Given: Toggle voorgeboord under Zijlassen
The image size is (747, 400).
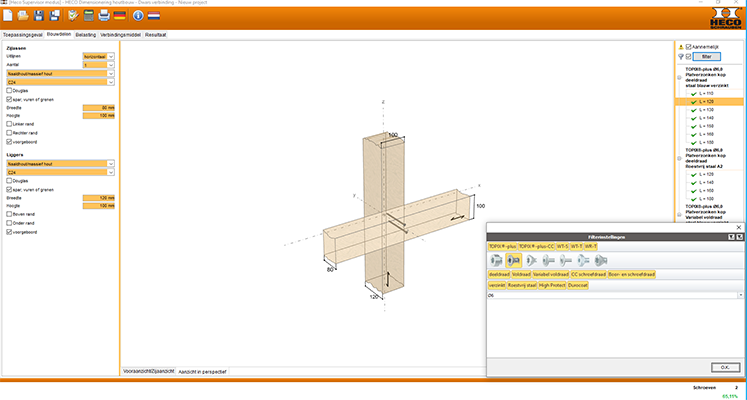Looking at the screenshot, I should pyautogui.click(x=9, y=142).
